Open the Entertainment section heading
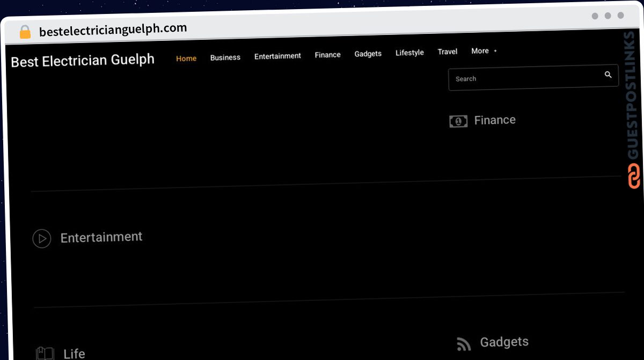644x360 pixels. 101,237
